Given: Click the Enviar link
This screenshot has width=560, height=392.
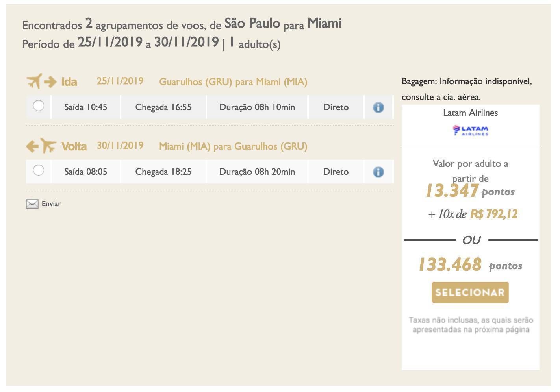Looking at the screenshot, I should (51, 204).
